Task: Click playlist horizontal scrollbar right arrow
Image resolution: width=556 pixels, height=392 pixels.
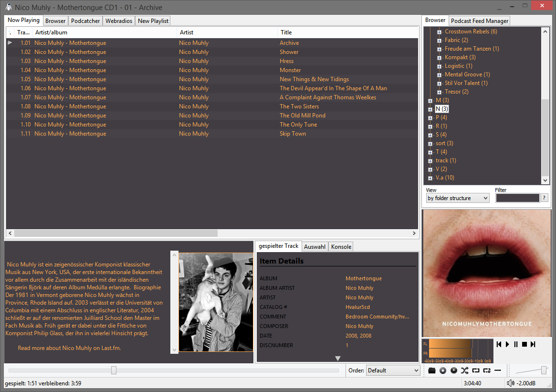Action: (x=414, y=233)
